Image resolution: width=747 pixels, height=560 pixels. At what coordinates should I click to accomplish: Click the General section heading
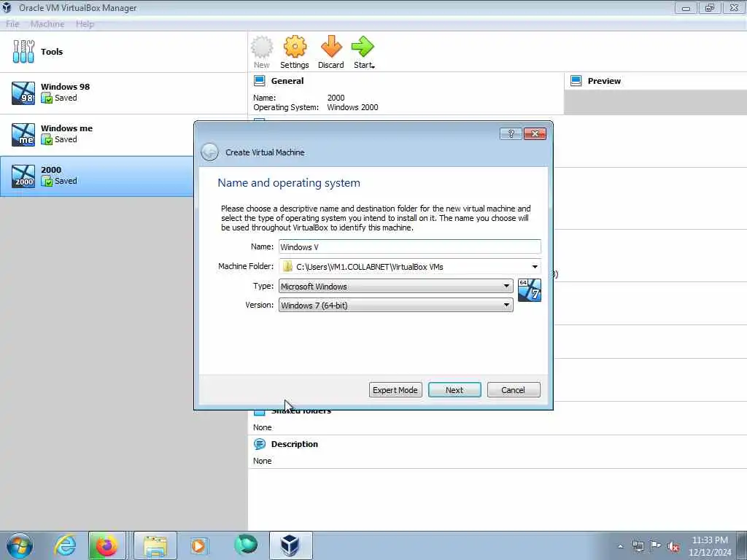pos(287,80)
